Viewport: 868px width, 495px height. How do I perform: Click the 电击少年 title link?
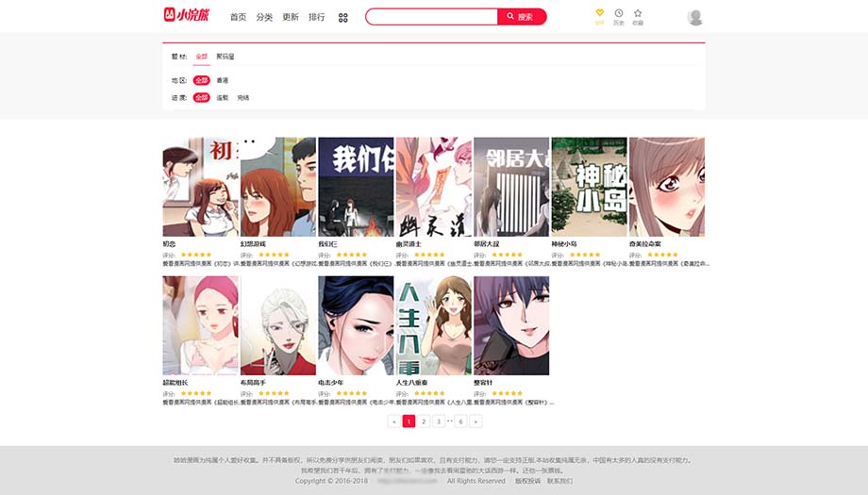(x=331, y=383)
